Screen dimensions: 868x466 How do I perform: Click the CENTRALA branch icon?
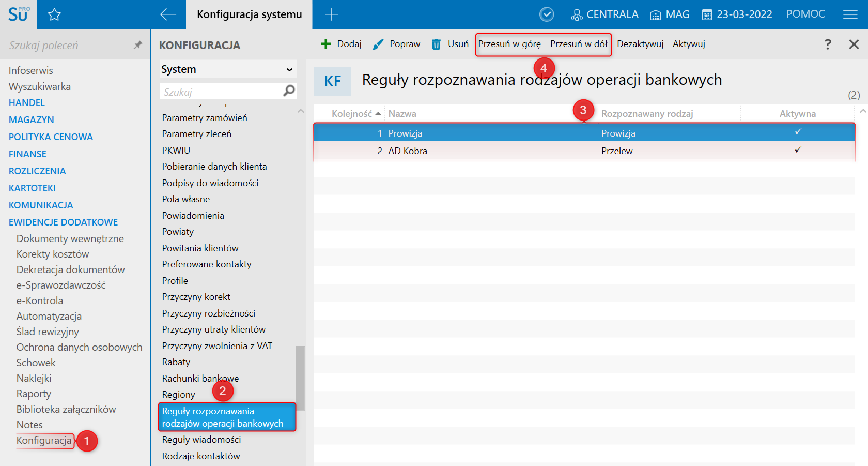(577, 15)
